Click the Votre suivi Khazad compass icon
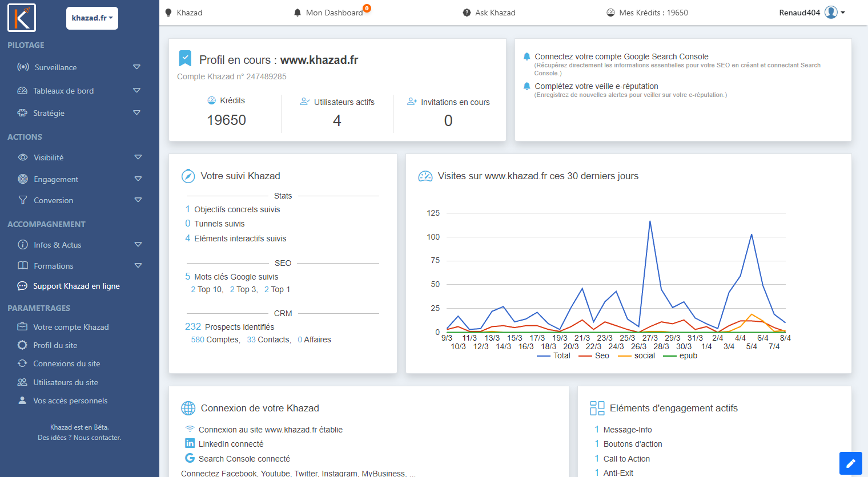868x477 pixels. (188, 176)
